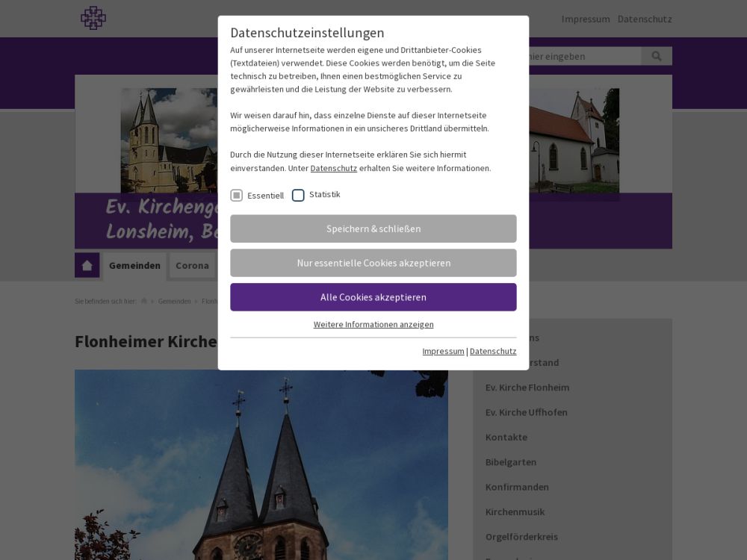The image size is (747, 560).
Task: Click the small breadcrumb home icon
Action: point(144,301)
